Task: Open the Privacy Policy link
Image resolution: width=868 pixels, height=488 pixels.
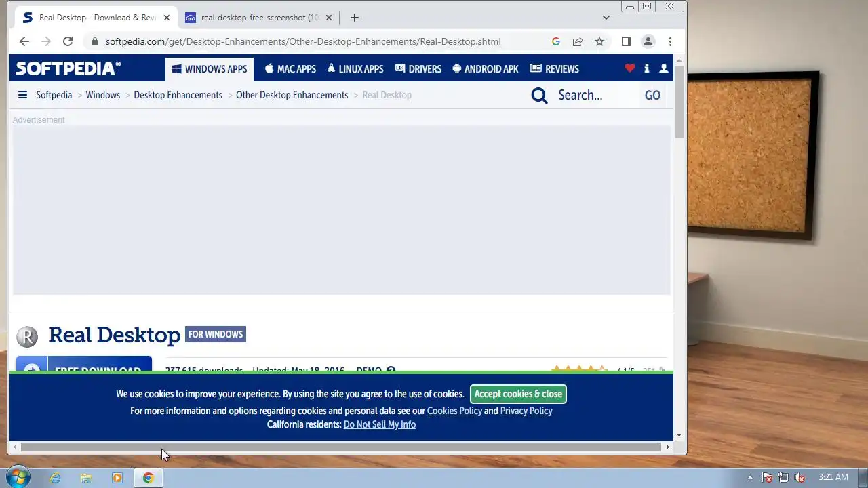Action: pos(526,411)
